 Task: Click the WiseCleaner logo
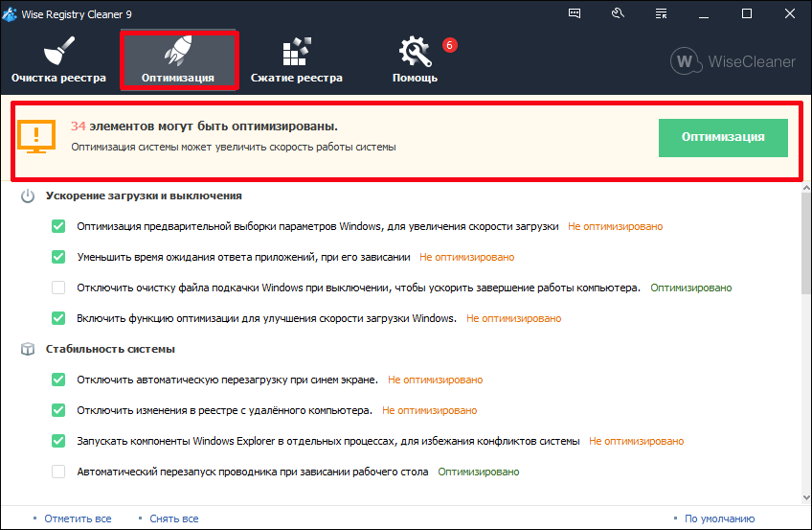(x=733, y=61)
